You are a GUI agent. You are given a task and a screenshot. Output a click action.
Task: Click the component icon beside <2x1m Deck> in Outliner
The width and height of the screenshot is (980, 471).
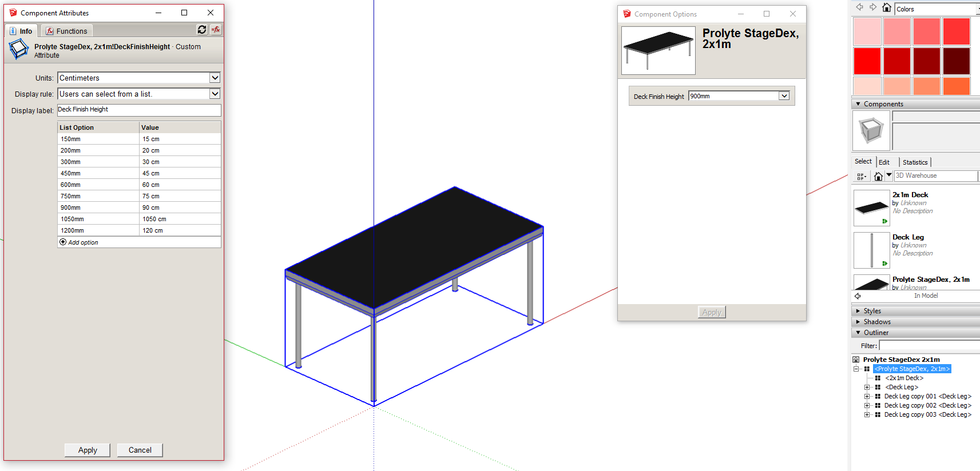(878, 378)
